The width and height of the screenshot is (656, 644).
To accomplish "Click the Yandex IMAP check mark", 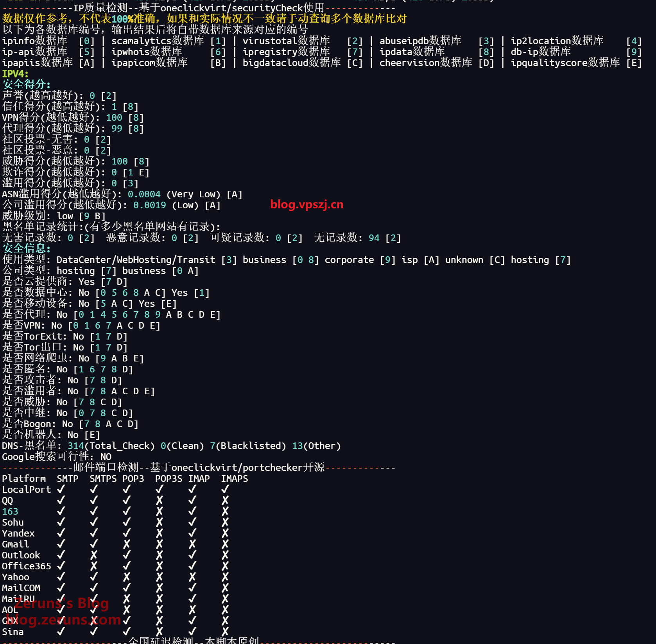I will 192,533.
